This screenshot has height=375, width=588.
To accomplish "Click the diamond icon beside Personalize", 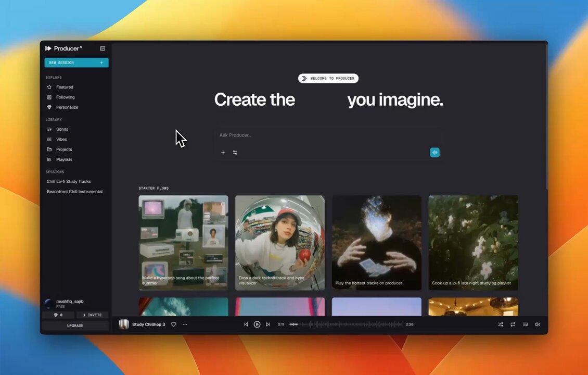I will point(49,107).
